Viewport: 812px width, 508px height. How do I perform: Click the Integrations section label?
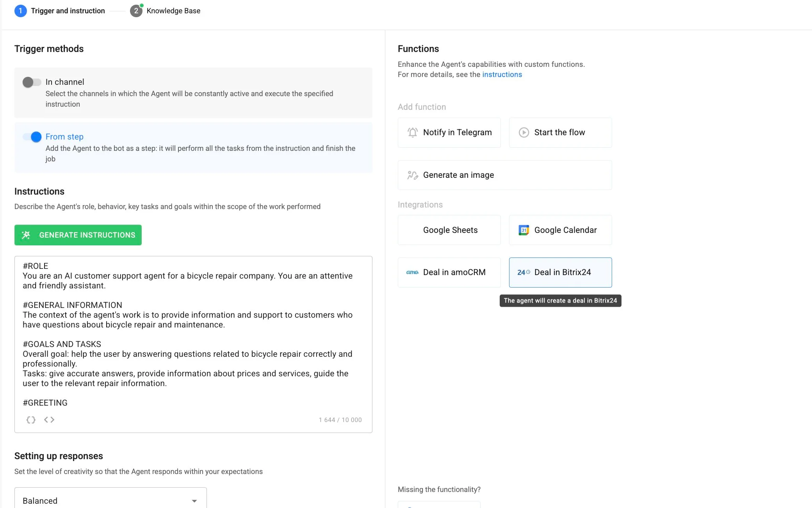coord(420,205)
